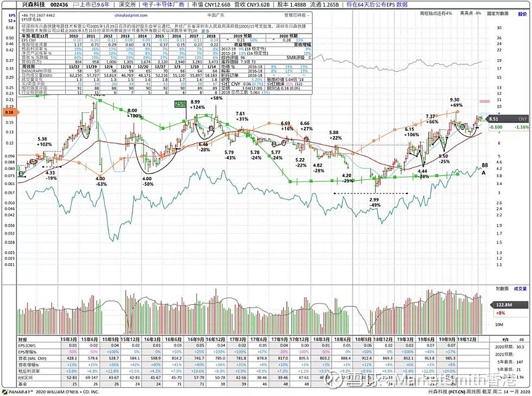Click the 距枢轴点还有4% pivot indicator

pyautogui.click(x=436, y=13)
